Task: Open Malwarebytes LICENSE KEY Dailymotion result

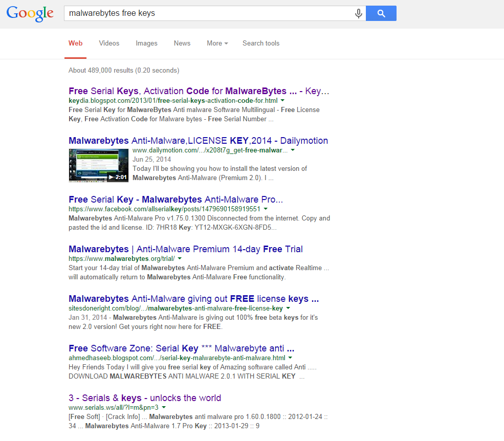Action: click(199, 141)
